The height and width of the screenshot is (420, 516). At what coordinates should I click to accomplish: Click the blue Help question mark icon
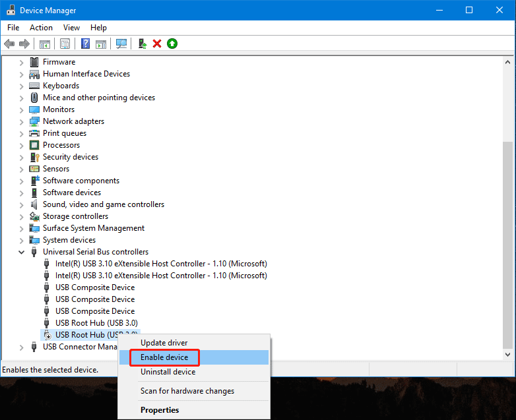pos(86,44)
